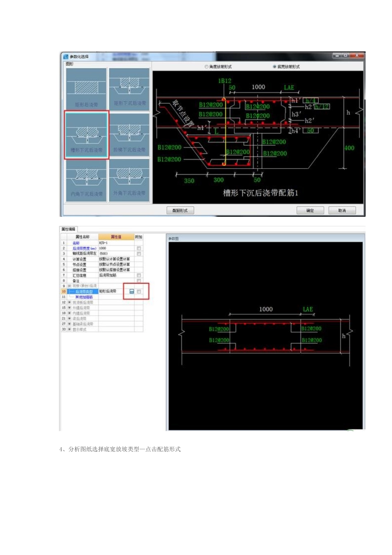Select the 内角下沉后浇带 shape thumbnail
392x555 pixels.
(86, 180)
